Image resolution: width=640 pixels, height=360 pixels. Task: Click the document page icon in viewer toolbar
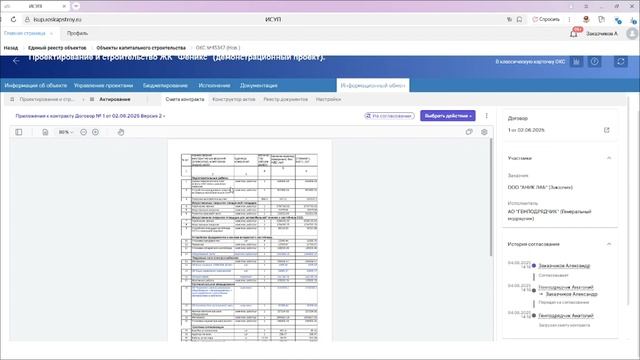45,132
